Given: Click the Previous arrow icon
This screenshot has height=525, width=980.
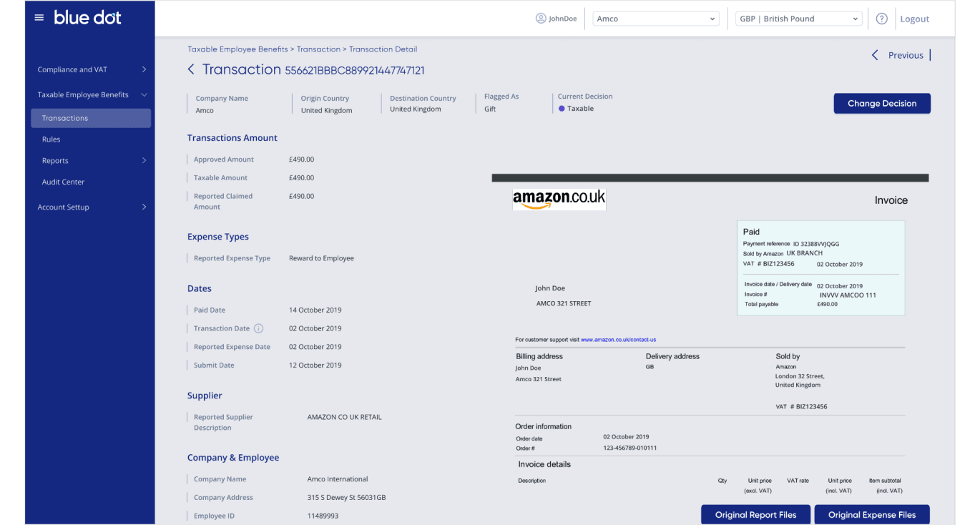Looking at the screenshot, I should (875, 55).
